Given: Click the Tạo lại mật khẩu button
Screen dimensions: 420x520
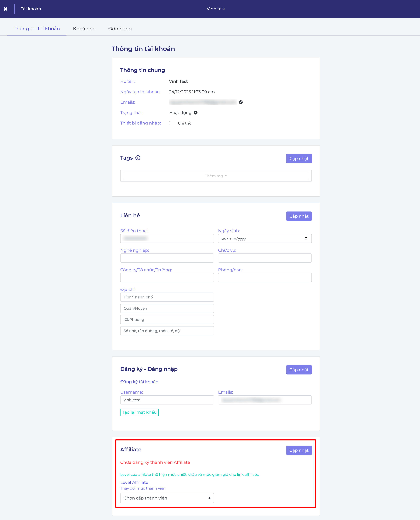Looking at the screenshot, I should coord(139,412).
